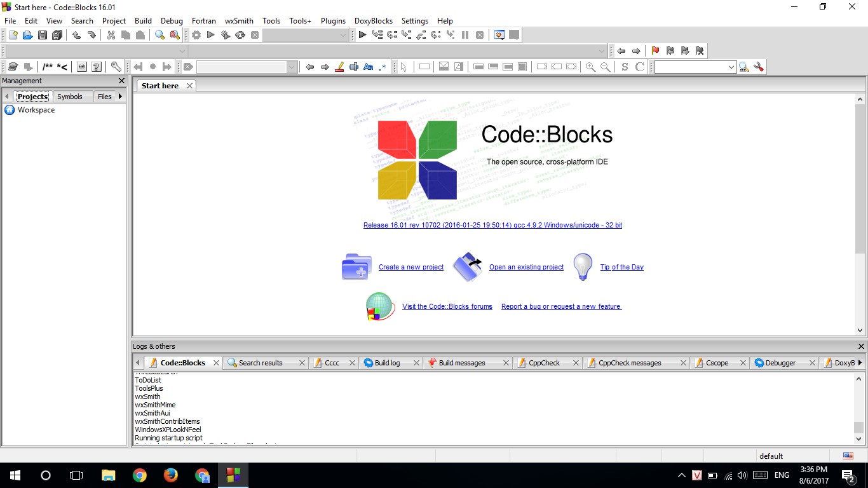Image resolution: width=868 pixels, height=488 pixels.
Task: Show more log tabs with the right arrow
Action: [860, 363]
